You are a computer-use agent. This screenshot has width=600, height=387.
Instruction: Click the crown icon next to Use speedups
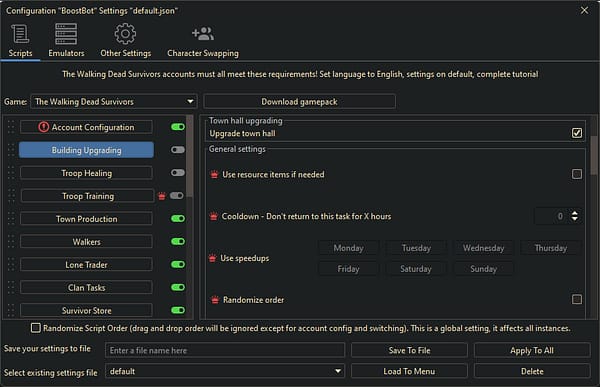pos(212,258)
